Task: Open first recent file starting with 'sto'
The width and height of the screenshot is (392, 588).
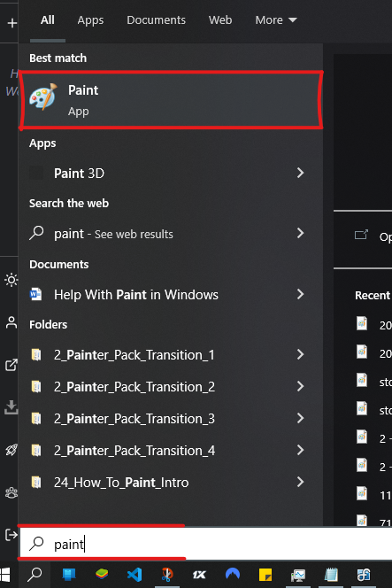Action: (x=373, y=381)
